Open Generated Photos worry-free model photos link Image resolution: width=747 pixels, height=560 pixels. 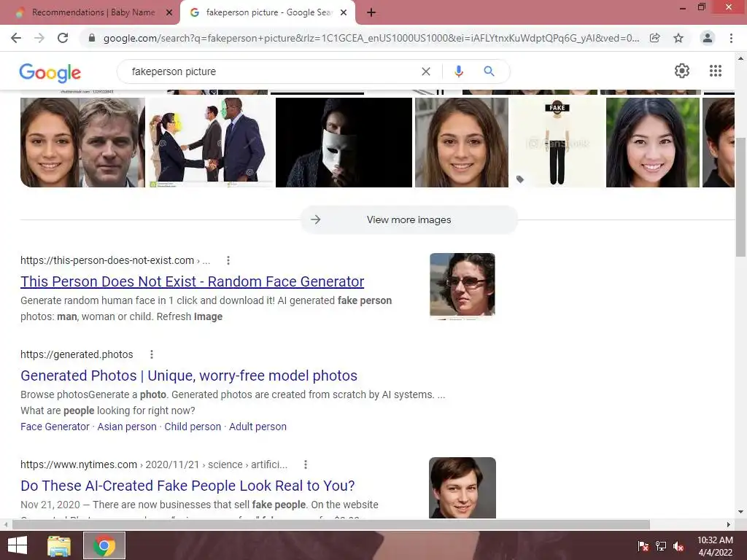coord(189,376)
